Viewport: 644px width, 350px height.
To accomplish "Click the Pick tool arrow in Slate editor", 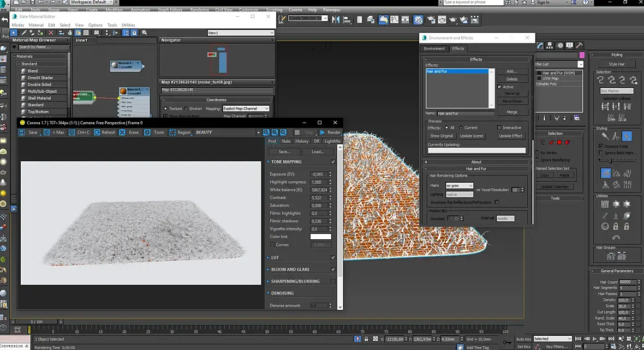I will coord(15,33).
